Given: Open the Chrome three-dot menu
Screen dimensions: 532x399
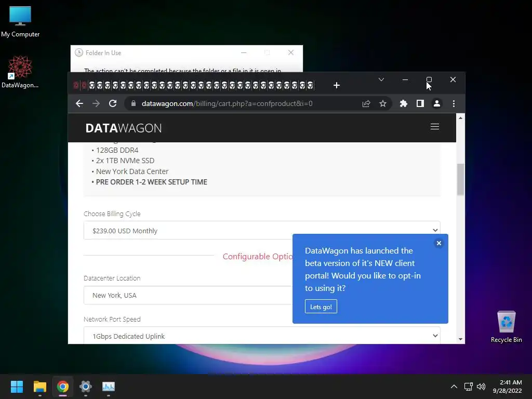Looking at the screenshot, I should click(454, 103).
